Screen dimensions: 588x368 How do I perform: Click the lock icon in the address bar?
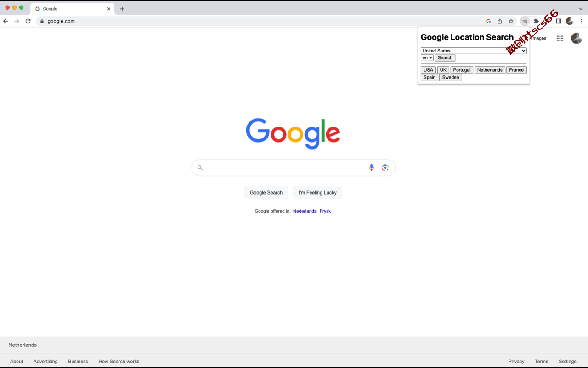(42, 21)
